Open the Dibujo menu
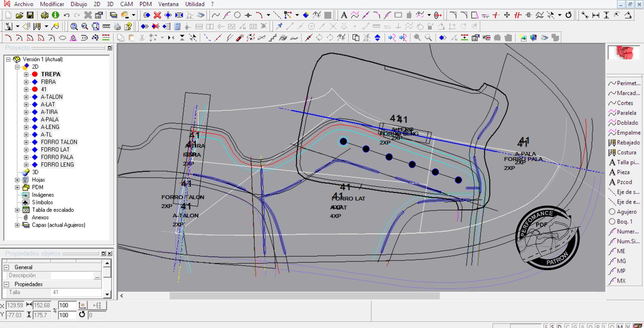 pos(79,4)
